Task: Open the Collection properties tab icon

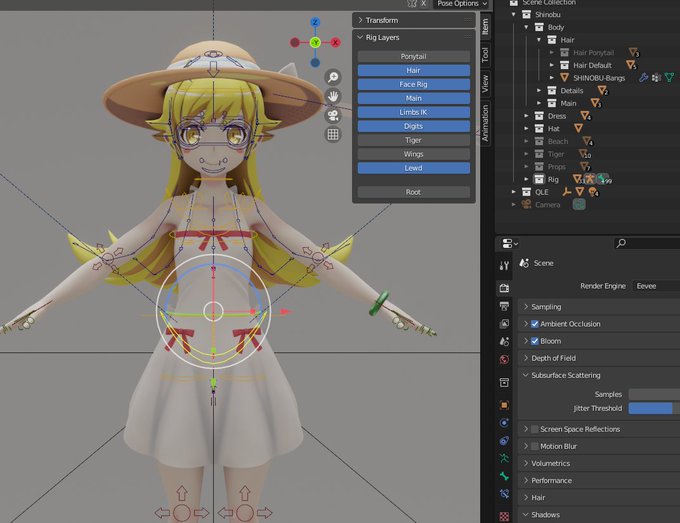Action: [504, 382]
